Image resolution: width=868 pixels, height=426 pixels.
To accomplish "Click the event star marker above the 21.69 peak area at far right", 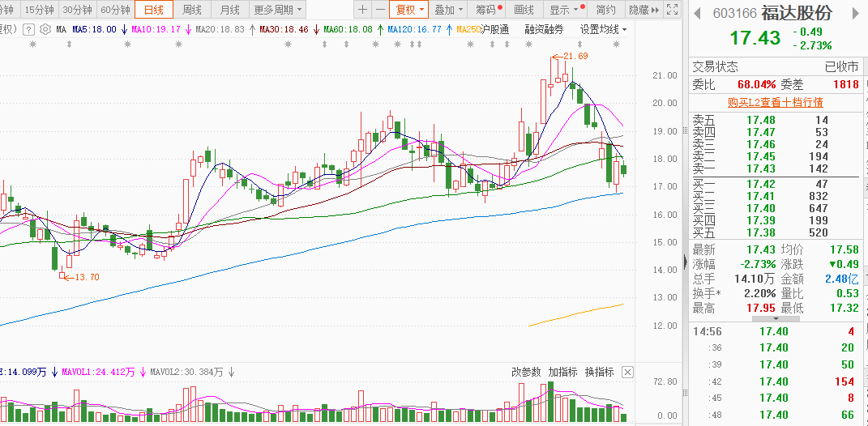I will click(616, 45).
